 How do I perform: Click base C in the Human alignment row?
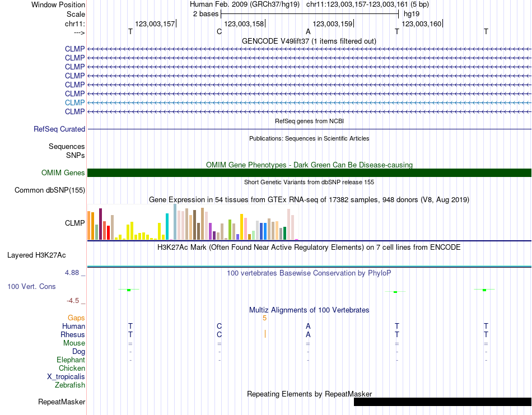[219, 326]
